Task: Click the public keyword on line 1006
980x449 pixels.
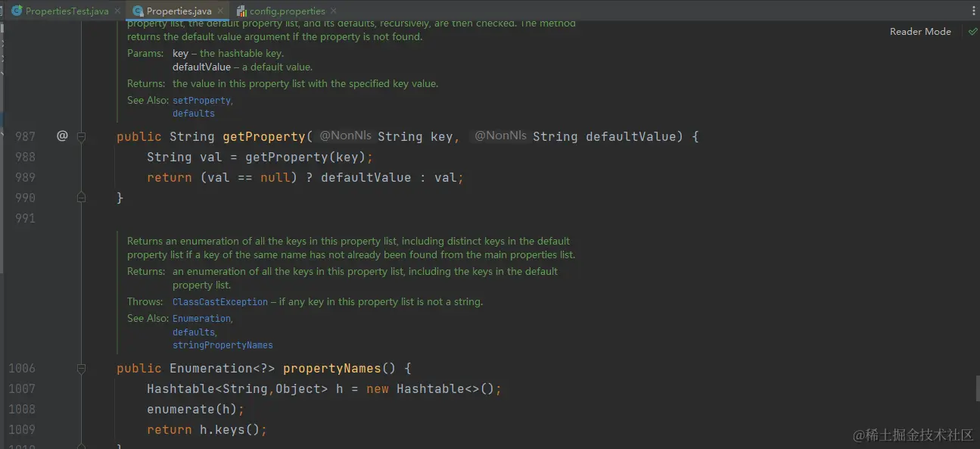Action: coord(139,368)
